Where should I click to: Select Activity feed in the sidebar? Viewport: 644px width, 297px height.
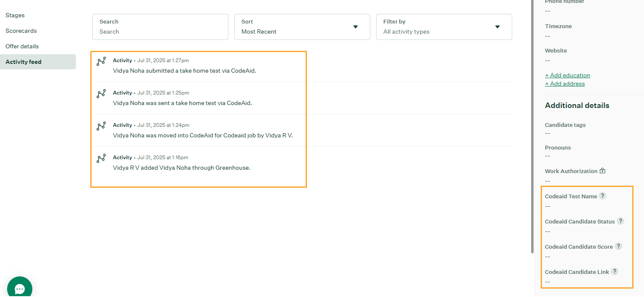pyautogui.click(x=38, y=62)
